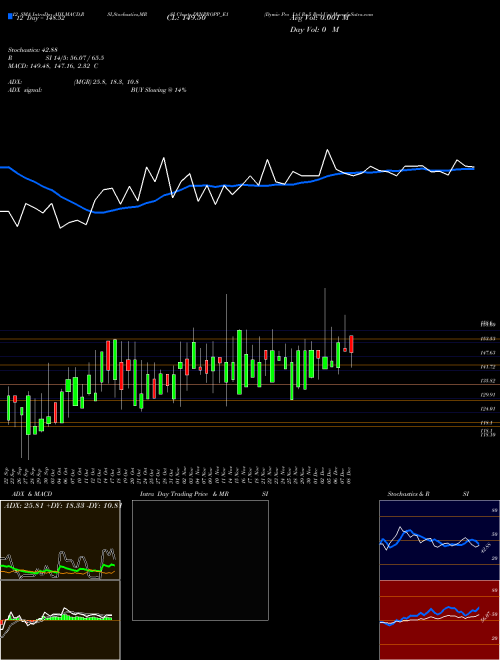Viewport: 500px width, 660px height.
Task: Click the blue 12-day SMA legend square
Action: pos(11,17)
